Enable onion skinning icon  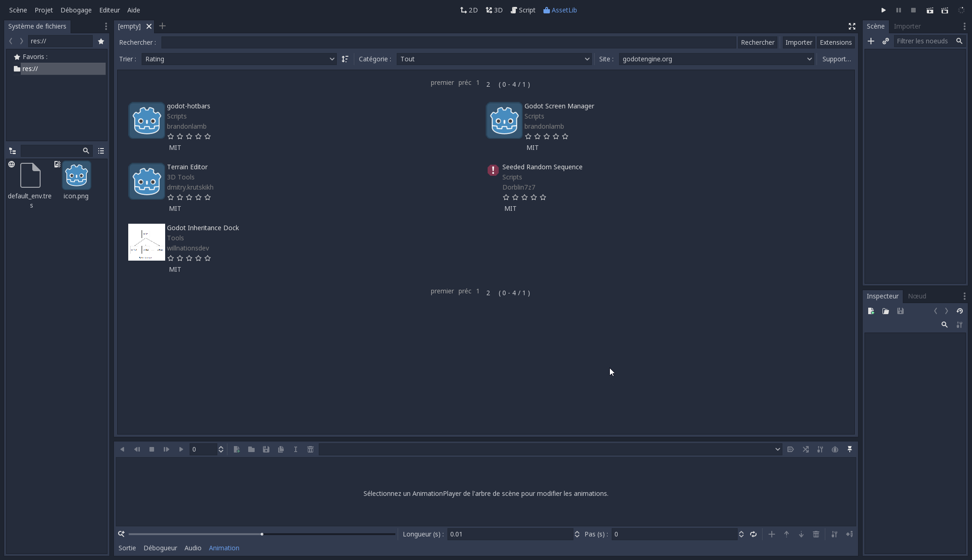(835, 449)
